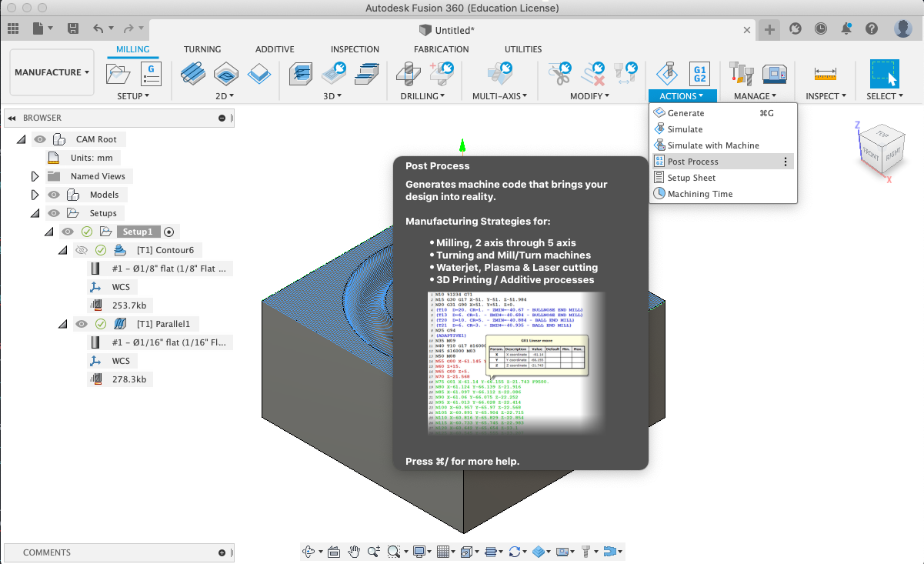Hide the Parallel1 toolpath via eye icon

(x=82, y=324)
